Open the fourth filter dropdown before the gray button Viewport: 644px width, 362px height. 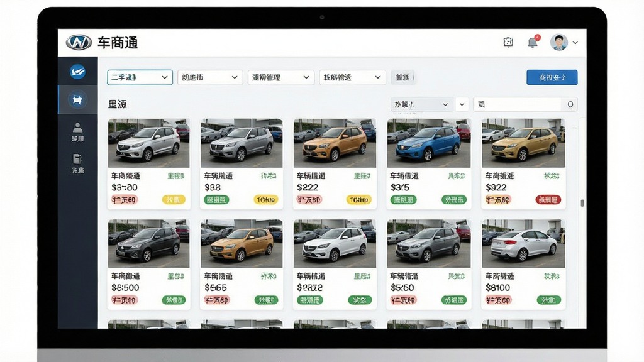pos(352,77)
